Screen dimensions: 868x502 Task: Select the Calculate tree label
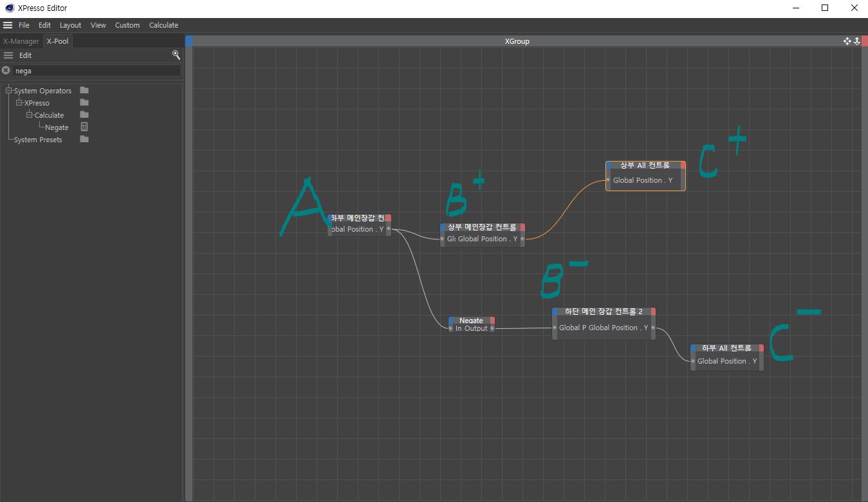tap(49, 115)
